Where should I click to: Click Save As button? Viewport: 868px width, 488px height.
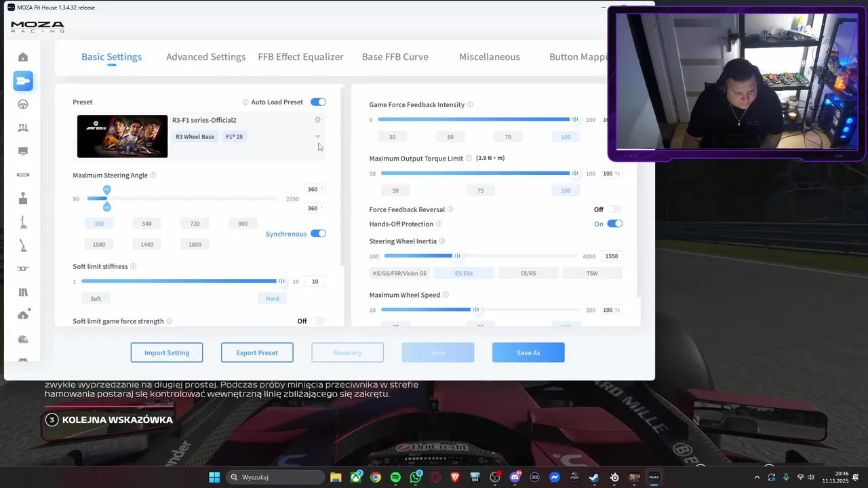(x=528, y=352)
